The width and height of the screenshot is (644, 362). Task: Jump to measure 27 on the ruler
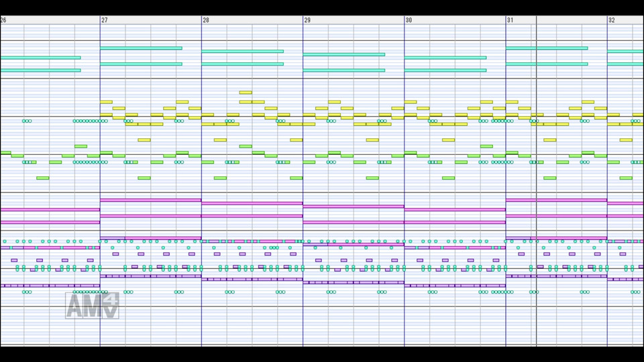[x=105, y=20]
